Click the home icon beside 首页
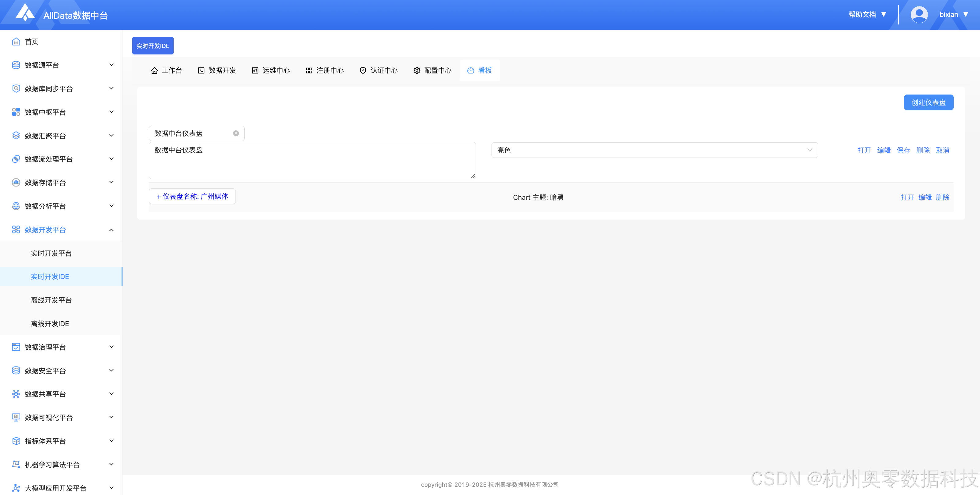This screenshot has width=980, height=495. coord(16,41)
